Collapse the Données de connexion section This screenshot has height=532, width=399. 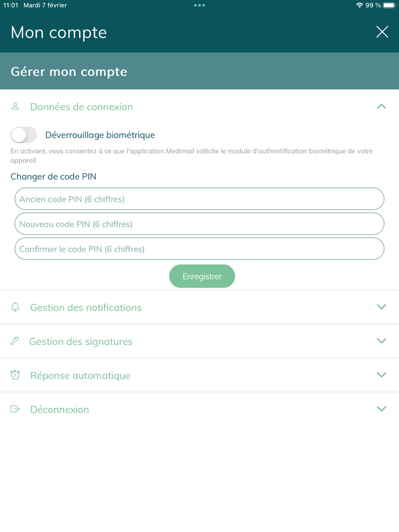(x=381, y=107)
